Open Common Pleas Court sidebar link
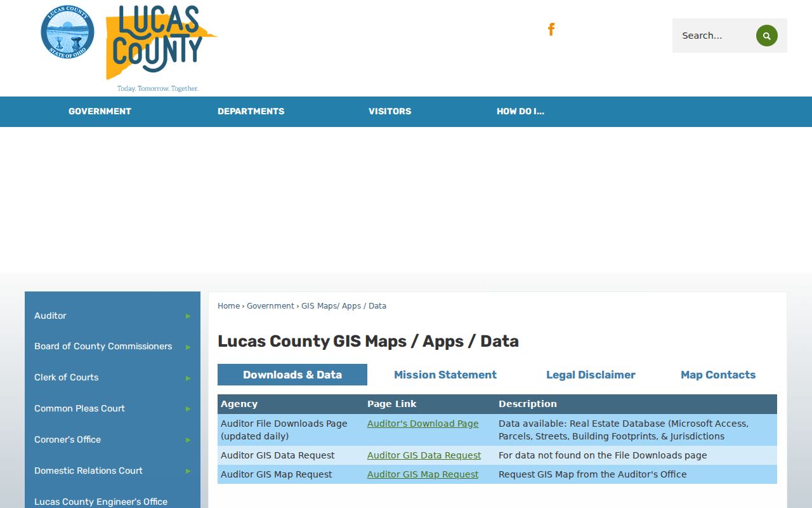 [79, 408]
